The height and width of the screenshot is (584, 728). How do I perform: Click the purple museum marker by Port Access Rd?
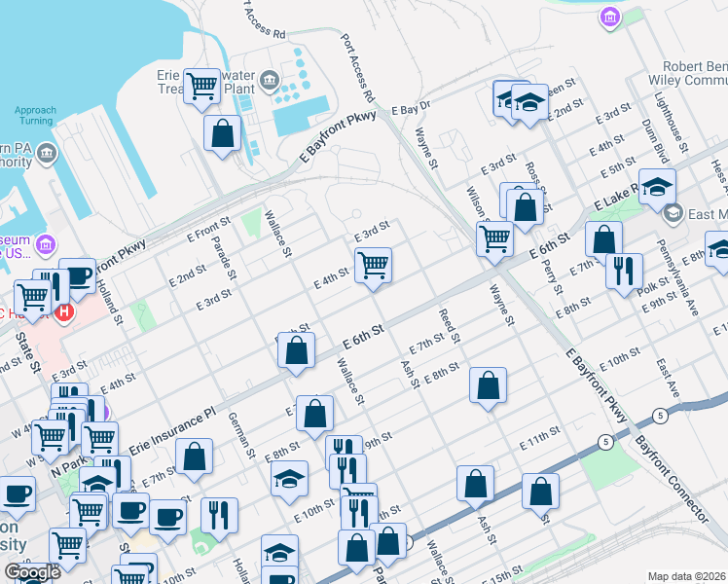610,18
